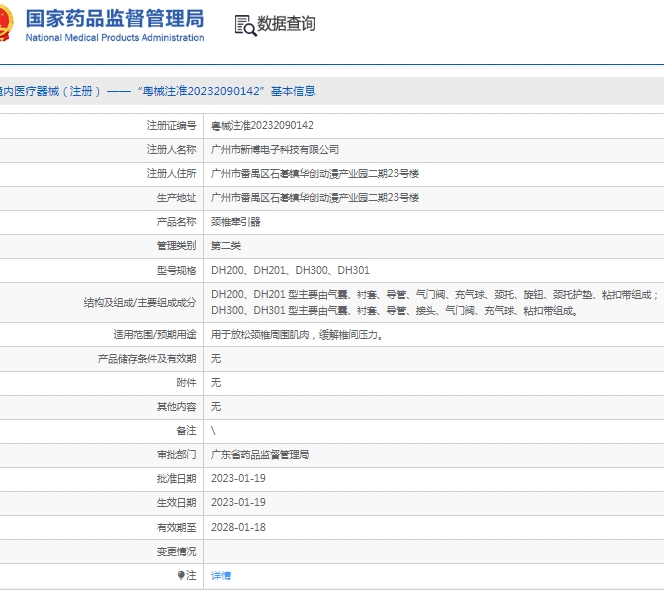The image size is (664, 596).
Task: Select effective date 2023-01-19 in 生效日期 row
Action: 238,502
